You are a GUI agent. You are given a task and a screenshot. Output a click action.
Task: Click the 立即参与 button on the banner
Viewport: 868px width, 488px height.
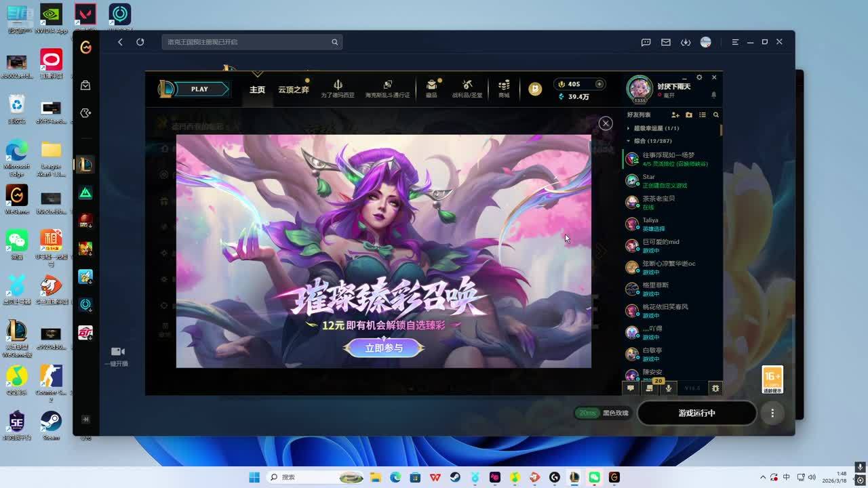tap(384, 348)
